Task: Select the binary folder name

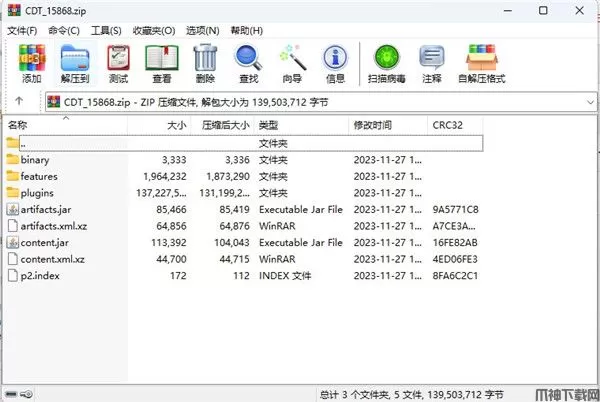Action: coord(35,160)
